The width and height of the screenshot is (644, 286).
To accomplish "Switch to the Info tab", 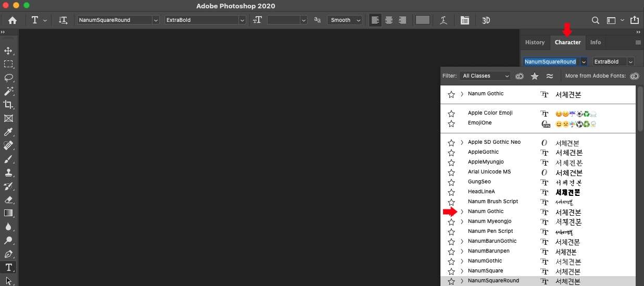I will click(x=596, y=42).
